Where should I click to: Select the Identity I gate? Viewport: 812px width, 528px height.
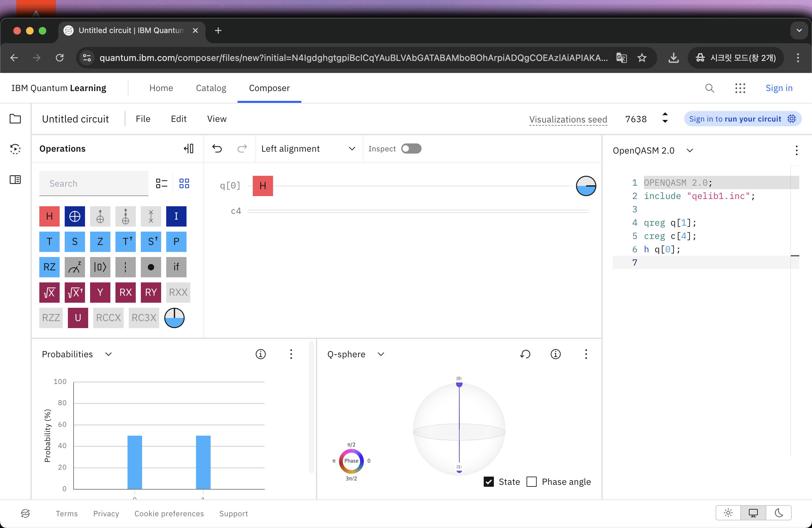coord(176,216)
